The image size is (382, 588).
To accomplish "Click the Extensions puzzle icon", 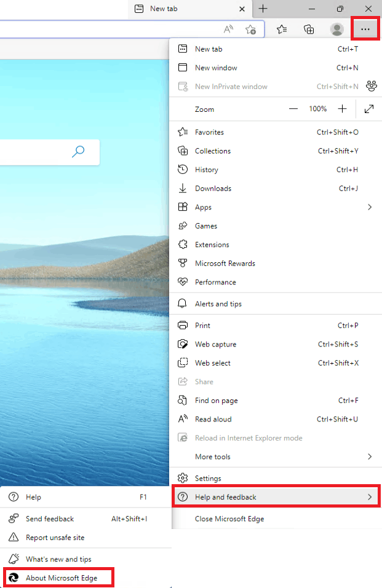I will [x=183, y=244].
